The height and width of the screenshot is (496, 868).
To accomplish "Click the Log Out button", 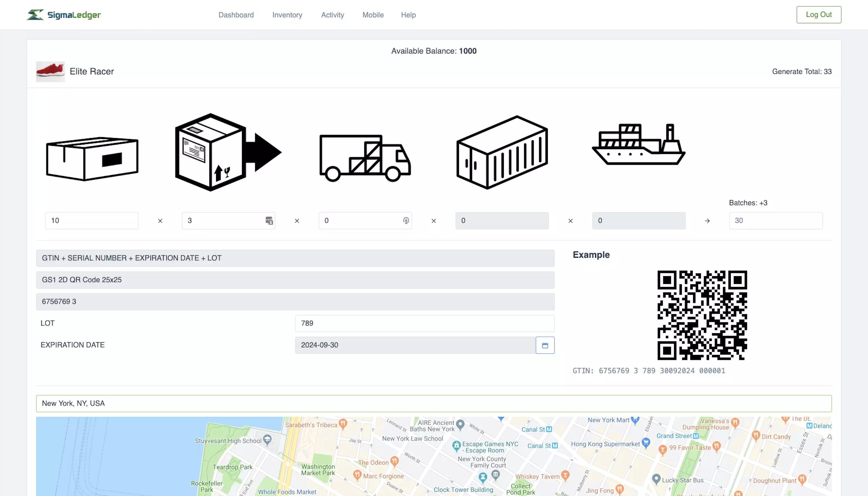I will coord(819,15).
